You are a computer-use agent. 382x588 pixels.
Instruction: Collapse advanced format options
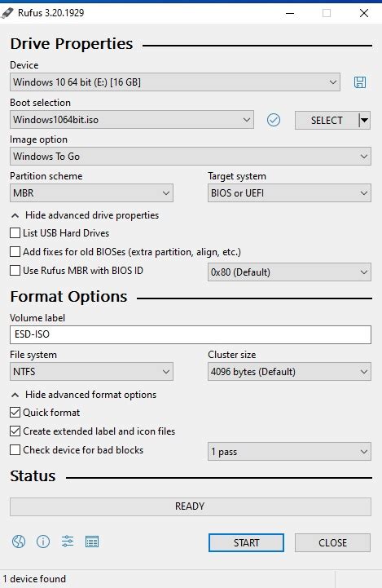pos(84,395)
